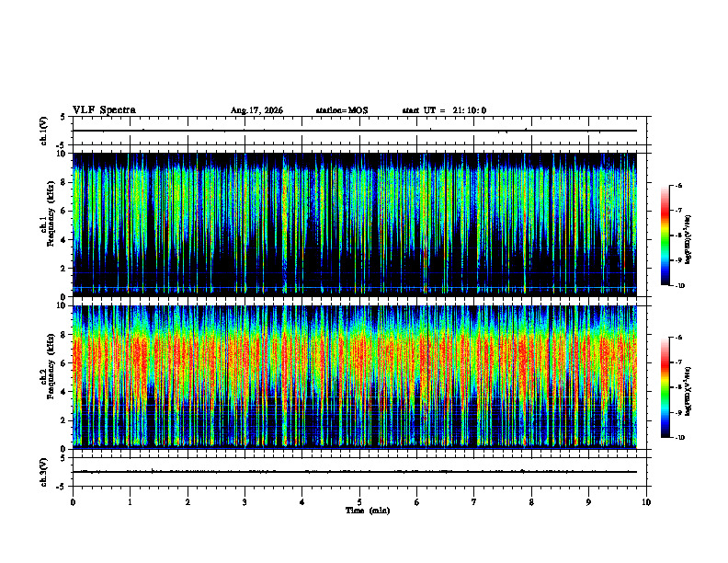
Task: Click the 9 minute tick on time axis
Action: click(x=588, y=502)
